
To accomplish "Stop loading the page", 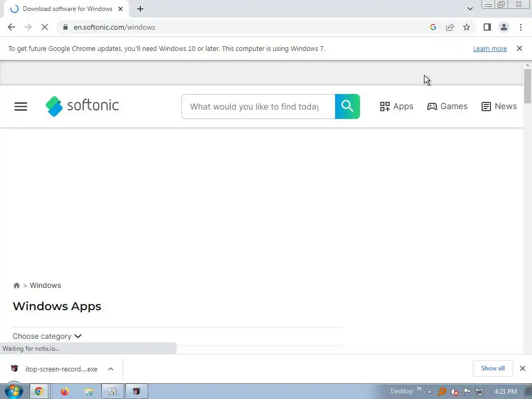I will pos(45,27).
